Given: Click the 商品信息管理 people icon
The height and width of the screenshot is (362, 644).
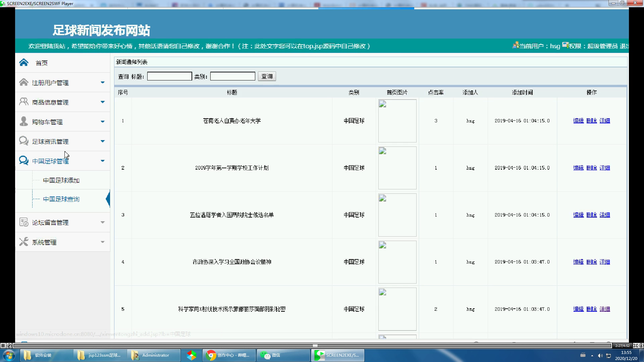Looking at the screenshot, I should [23, 102].
